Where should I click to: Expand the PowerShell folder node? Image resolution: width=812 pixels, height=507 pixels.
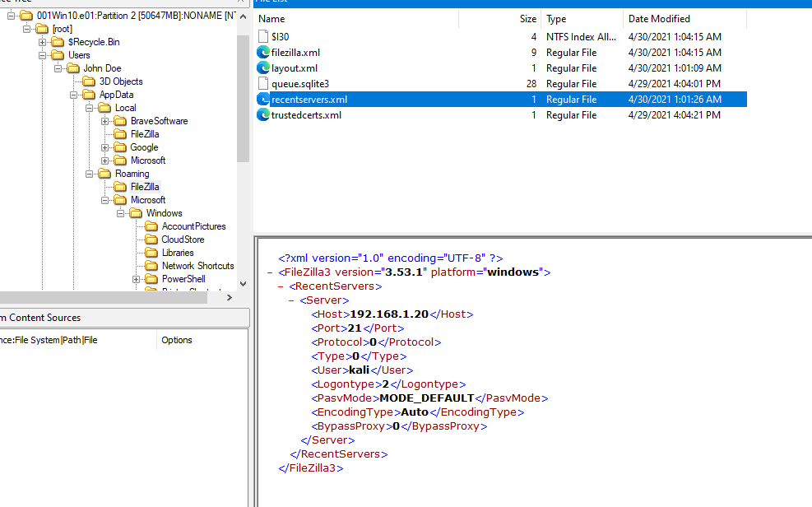click(137, 279)
